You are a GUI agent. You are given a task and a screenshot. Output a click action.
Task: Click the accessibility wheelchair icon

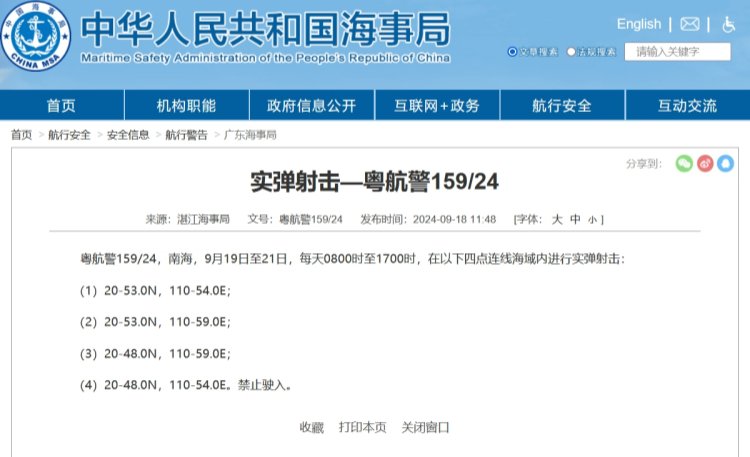pos(727,24)
